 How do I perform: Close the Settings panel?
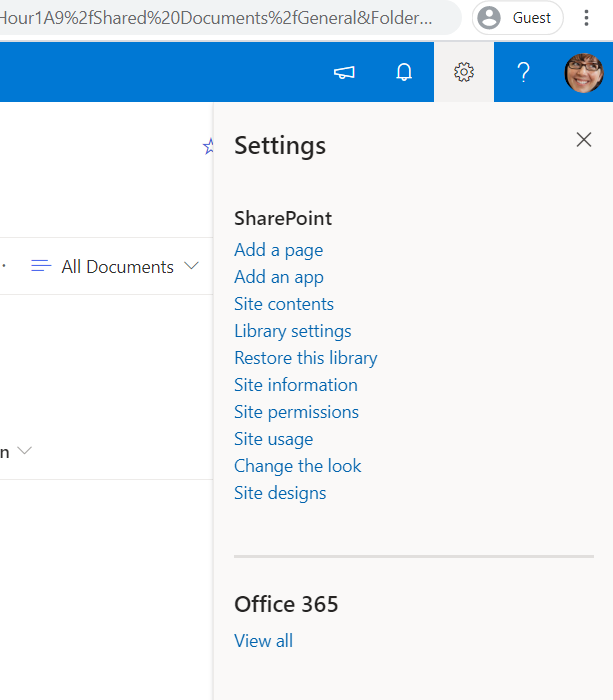tap(584, 140)
